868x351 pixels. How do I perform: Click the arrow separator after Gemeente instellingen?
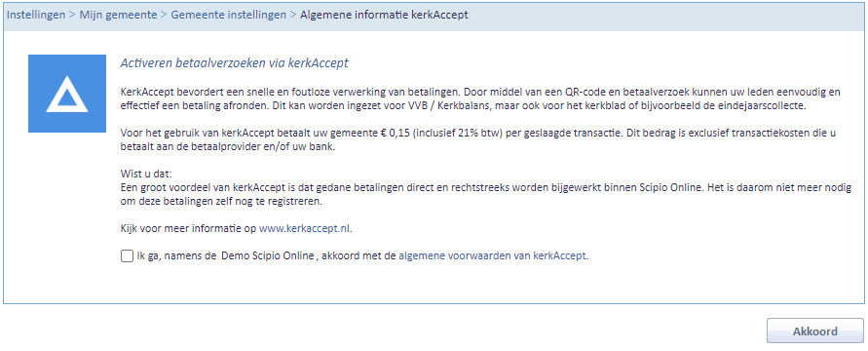coord(293,15)
